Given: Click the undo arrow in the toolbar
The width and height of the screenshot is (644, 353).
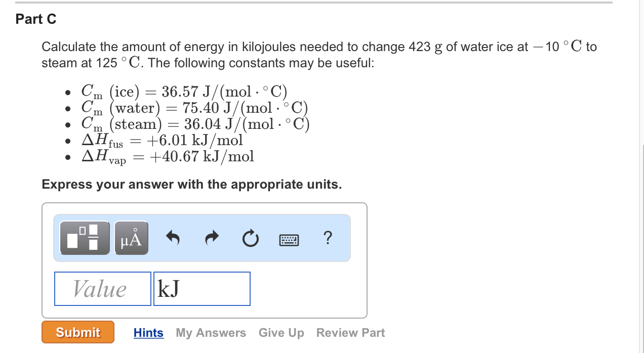Looking at the screenshot, I should [172, 237].
